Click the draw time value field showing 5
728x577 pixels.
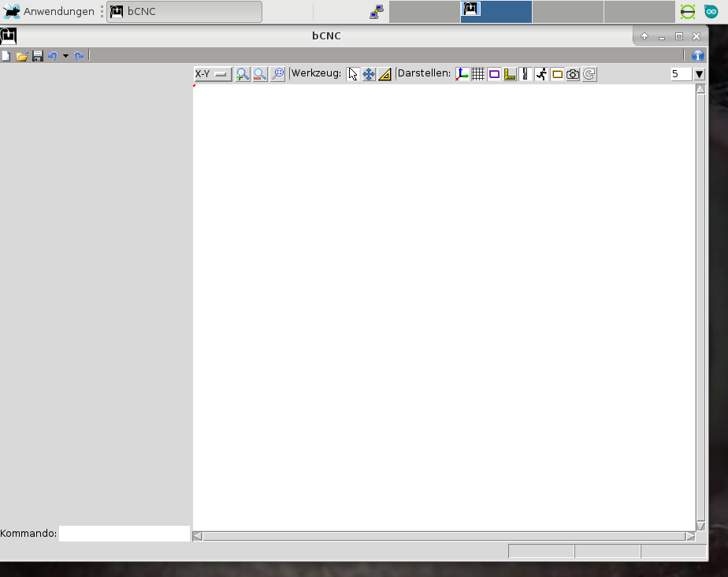click(681, 74)
